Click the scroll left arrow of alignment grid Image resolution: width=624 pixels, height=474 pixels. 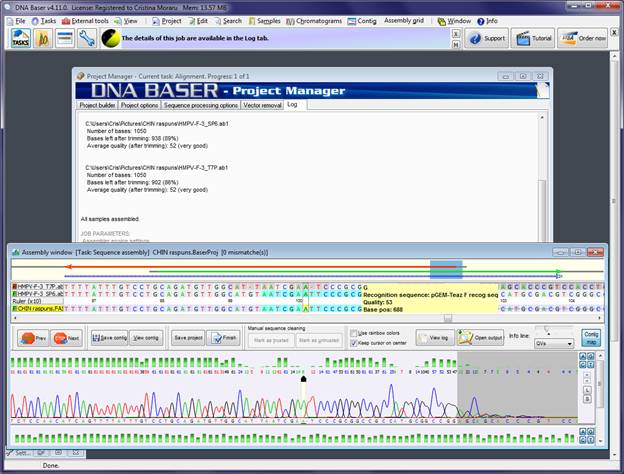tap(15, 318)
